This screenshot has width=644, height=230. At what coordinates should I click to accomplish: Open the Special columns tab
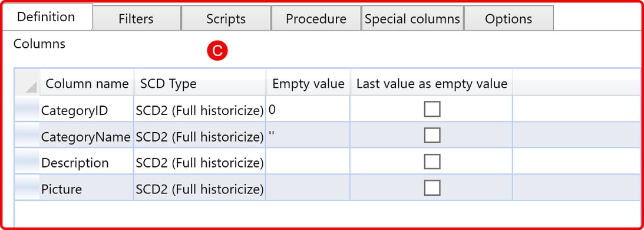click(412, 18)
